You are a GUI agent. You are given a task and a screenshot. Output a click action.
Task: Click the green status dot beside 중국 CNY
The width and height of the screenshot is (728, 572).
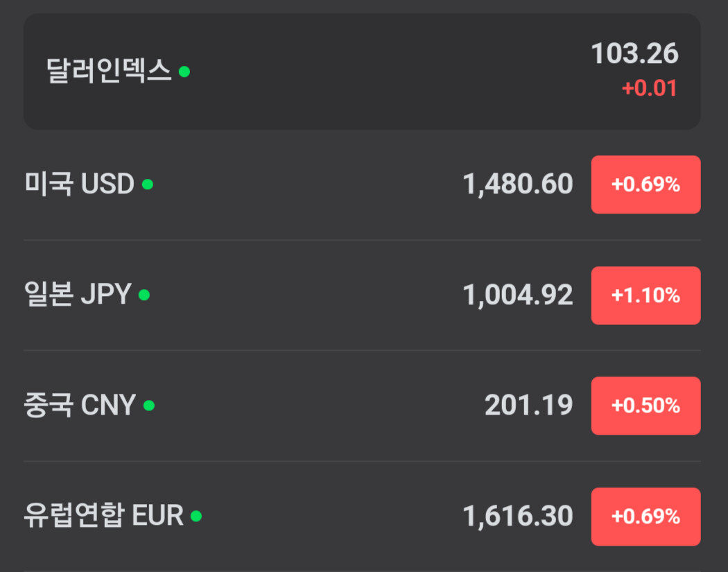(148, 405)
